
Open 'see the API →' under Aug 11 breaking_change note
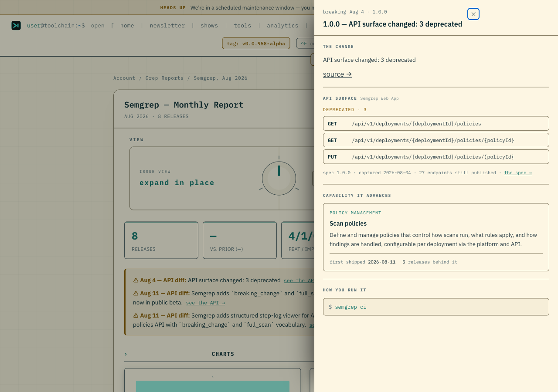tap(205, 302)
